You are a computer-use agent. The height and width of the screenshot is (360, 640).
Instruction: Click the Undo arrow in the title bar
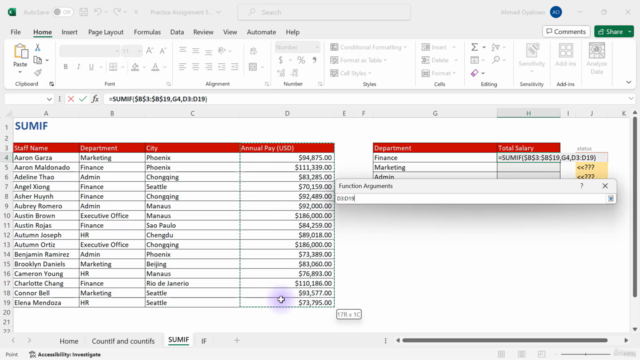point(98,12)
